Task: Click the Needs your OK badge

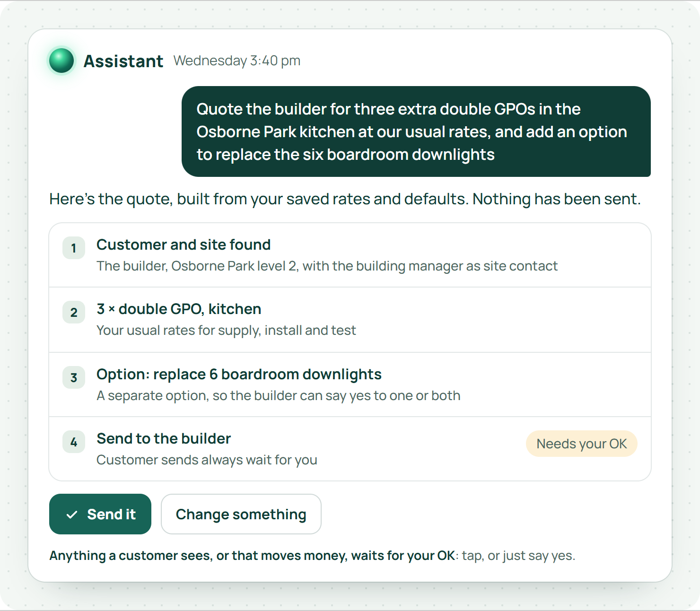Action: click(x=581, y=444)
